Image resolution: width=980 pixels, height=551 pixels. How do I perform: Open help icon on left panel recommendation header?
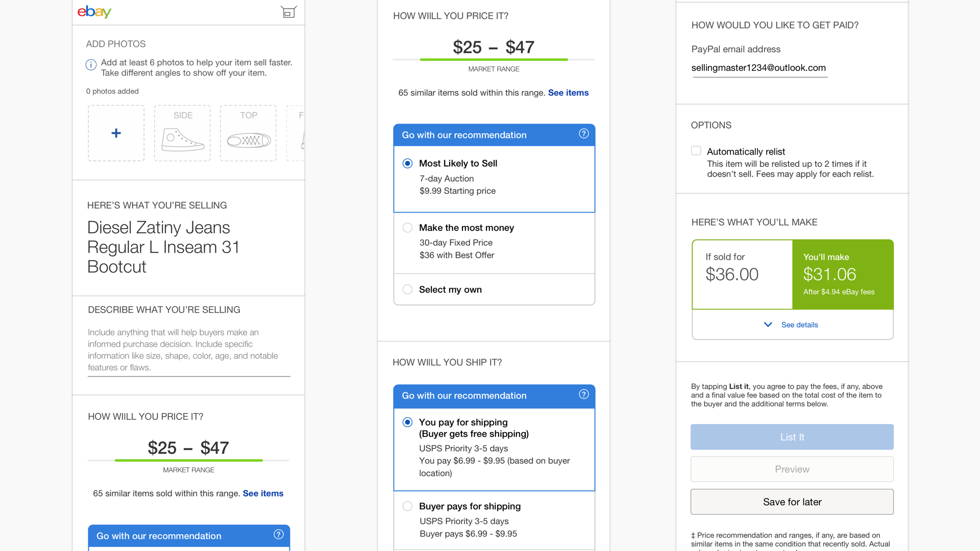pyautogui.click(x=279, y=535)
